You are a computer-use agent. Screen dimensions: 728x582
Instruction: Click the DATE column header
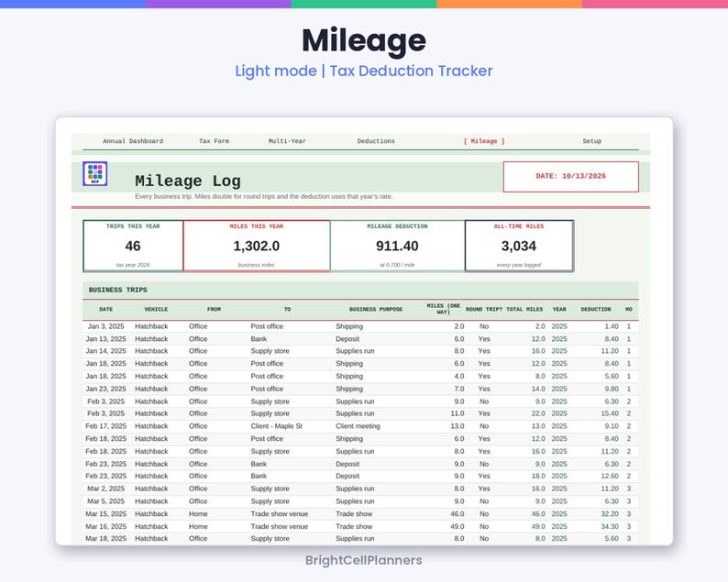point(105,309)
